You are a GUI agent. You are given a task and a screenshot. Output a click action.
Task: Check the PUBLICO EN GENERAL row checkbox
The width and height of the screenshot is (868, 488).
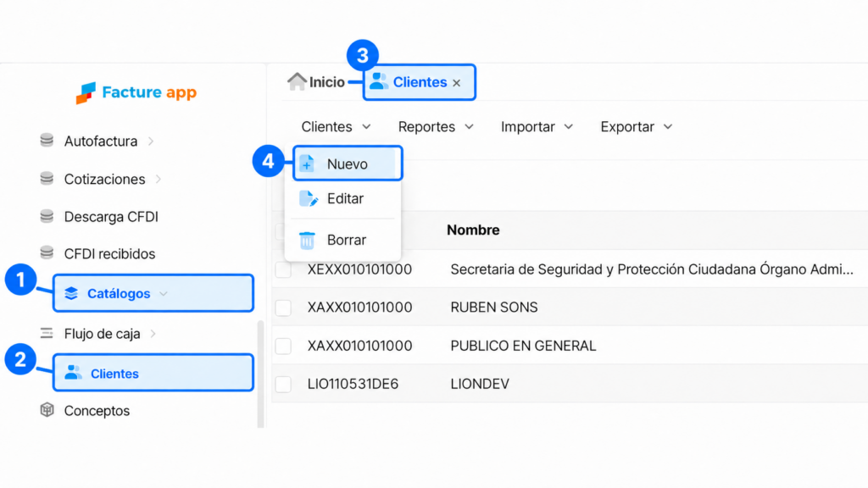[x=283, y=346]
